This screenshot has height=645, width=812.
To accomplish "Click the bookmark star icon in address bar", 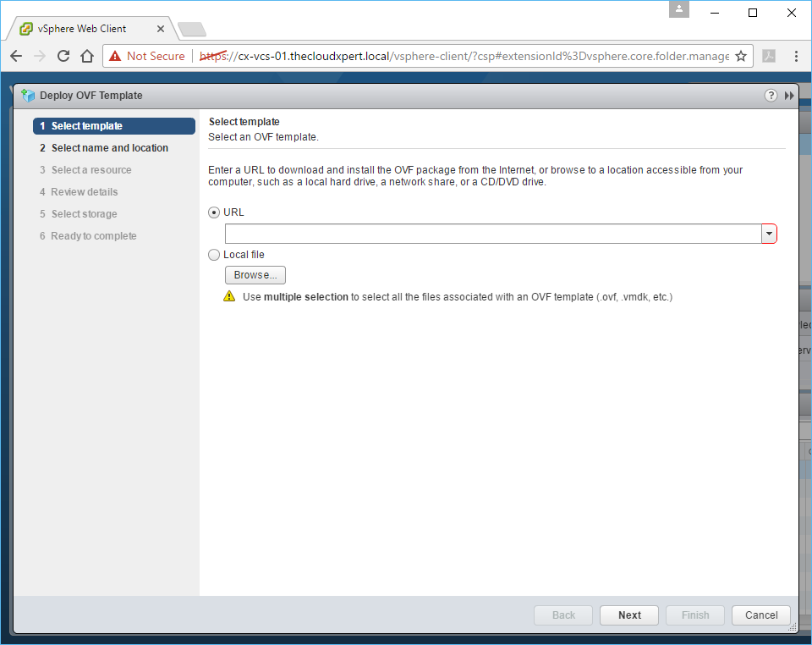I will (x=741, y=56).
